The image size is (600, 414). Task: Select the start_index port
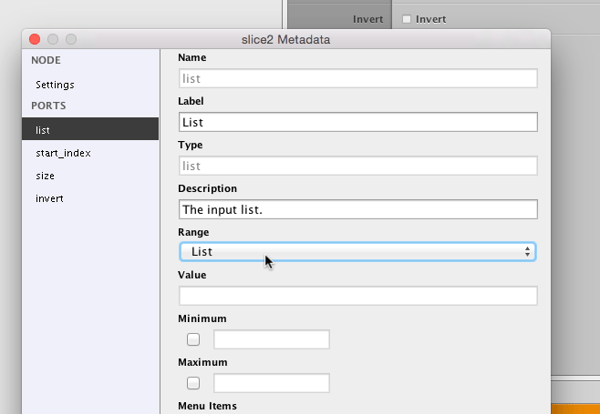tap(90, 153)
